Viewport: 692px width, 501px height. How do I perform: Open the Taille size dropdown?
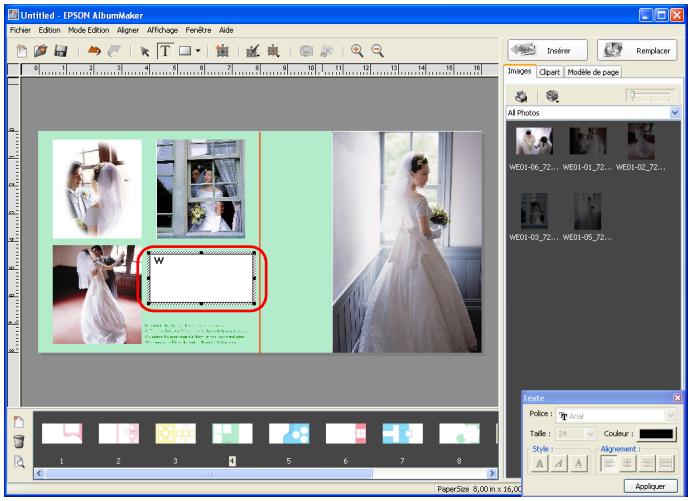[x=590, y=434]
